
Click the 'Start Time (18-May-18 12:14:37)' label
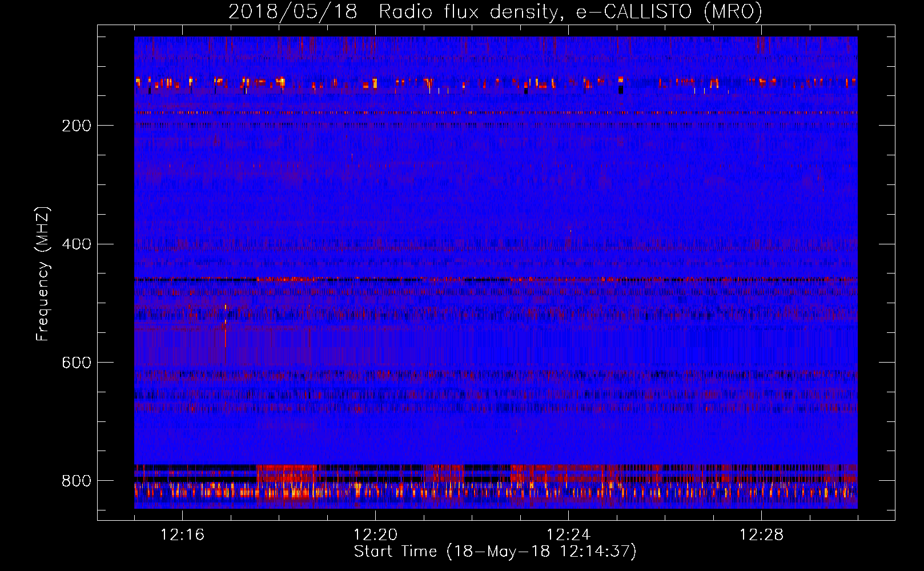(x=495, y=552)
